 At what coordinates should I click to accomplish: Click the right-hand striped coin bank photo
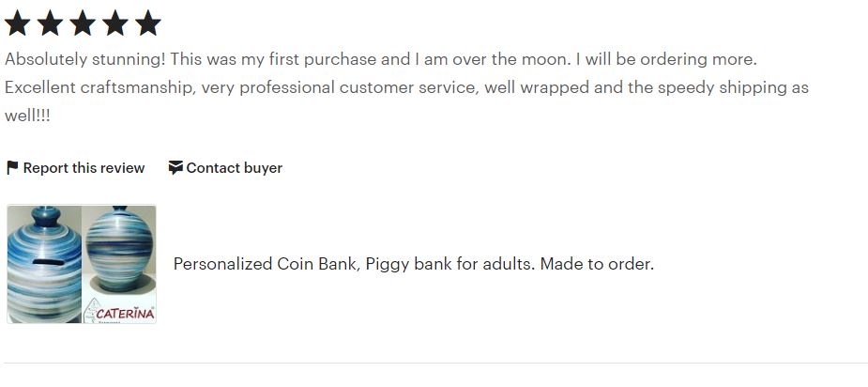(120, 248)
